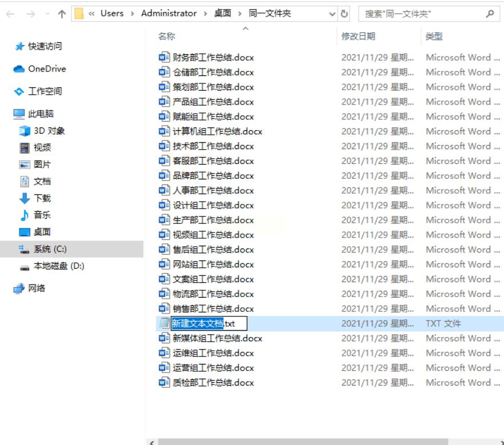Select 财务部工作总结.docx Word icon
Screen dimensions: 504x445
(164, 57)
